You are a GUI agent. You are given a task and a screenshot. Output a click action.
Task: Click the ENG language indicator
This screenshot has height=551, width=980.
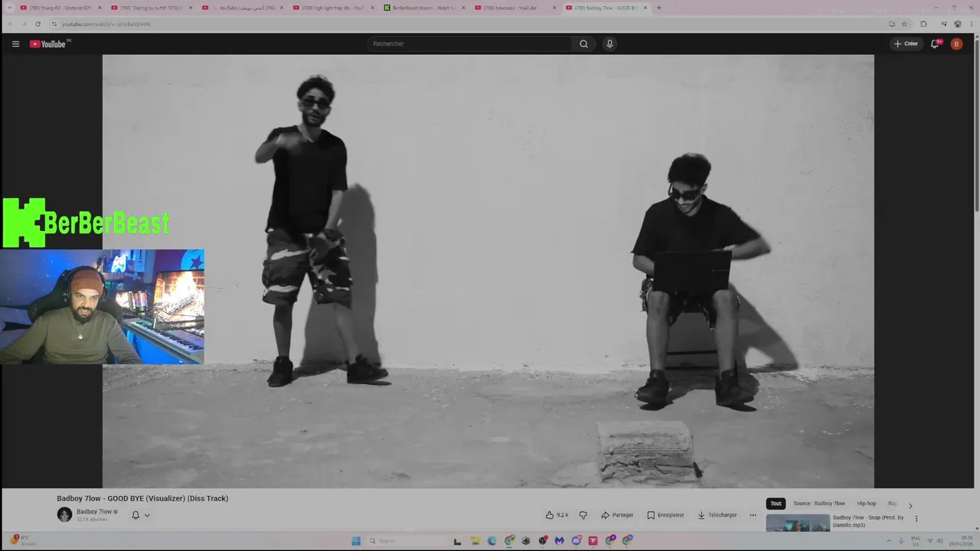916,540
